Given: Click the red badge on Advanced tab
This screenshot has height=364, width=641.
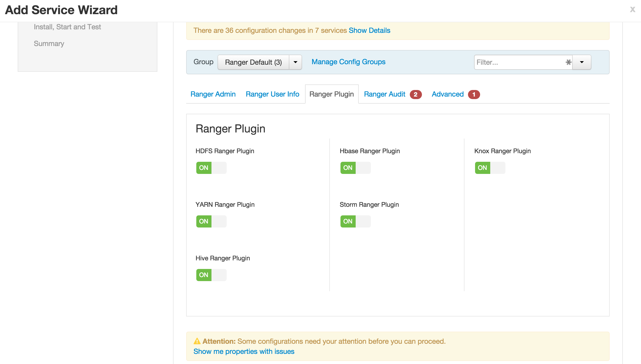Looking at the screenshot, I should 474,94.
